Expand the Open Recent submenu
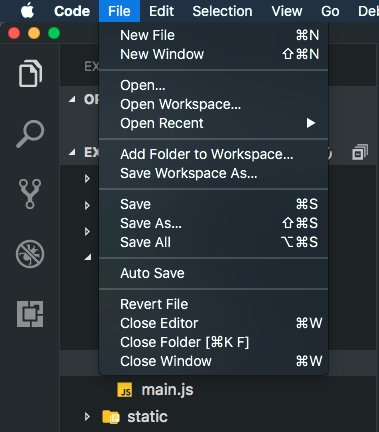 [x=214, y=123]
